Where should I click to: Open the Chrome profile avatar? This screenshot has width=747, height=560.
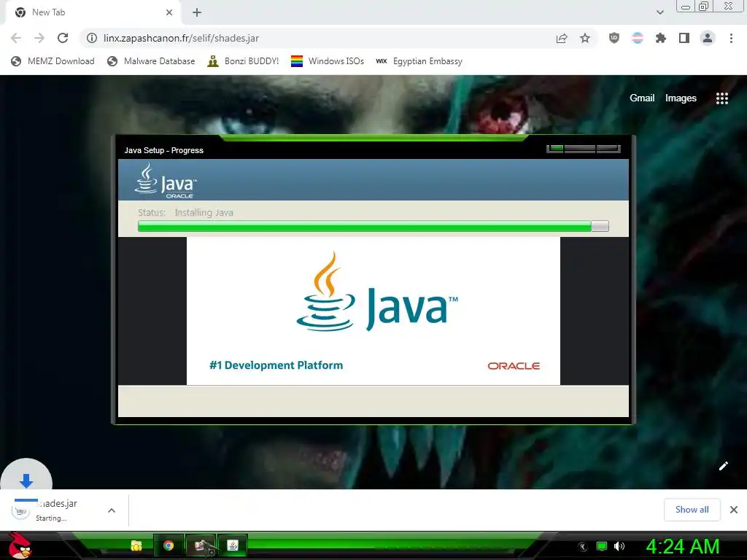click(x=708, y=38)
